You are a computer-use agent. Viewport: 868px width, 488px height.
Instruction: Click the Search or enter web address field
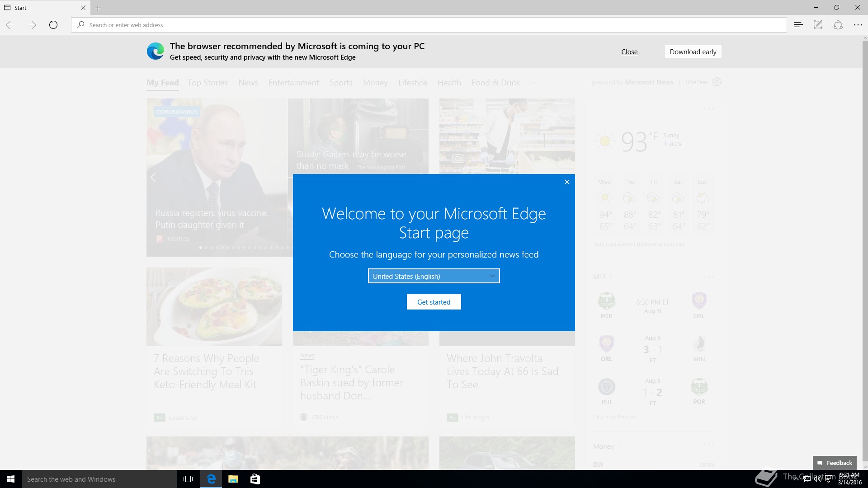point(429,25)
